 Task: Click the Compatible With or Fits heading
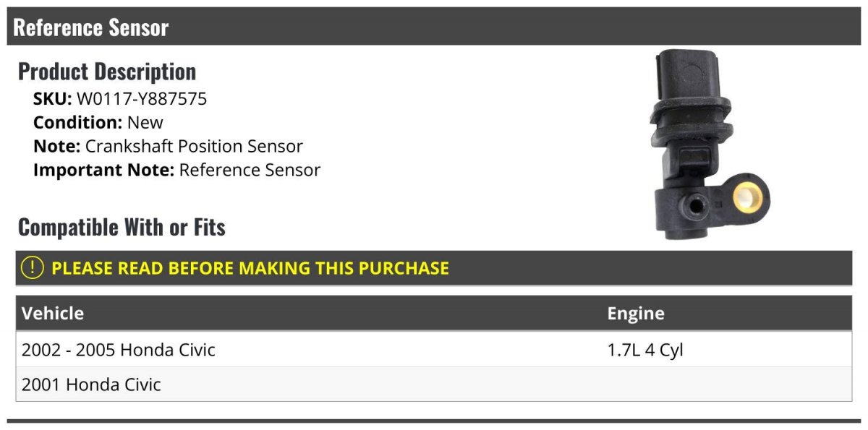tap(122, 228)
